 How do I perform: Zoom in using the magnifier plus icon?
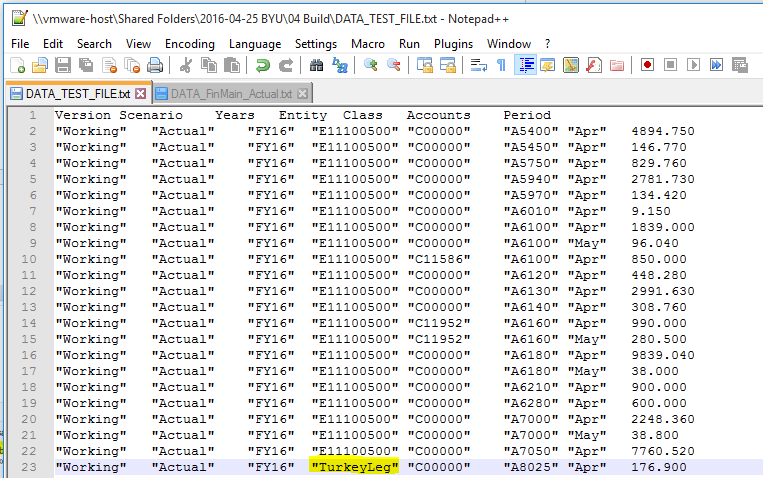pos(370,65)
